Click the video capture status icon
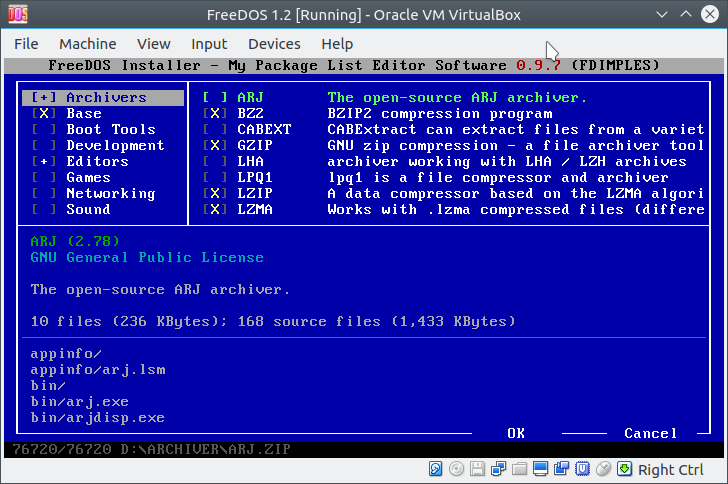 pos(561,469)
